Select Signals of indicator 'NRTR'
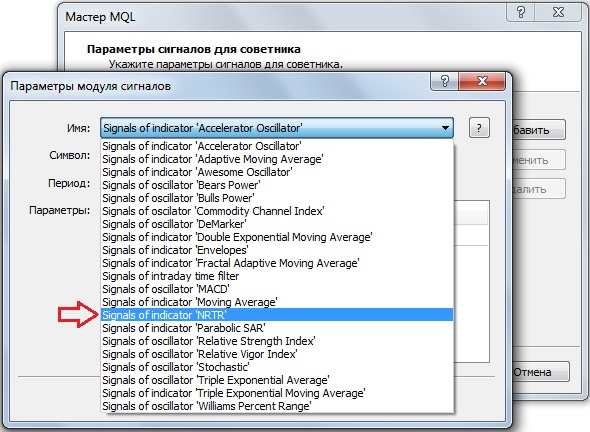This screenshot has height=432, width=590. click(277, 315)
